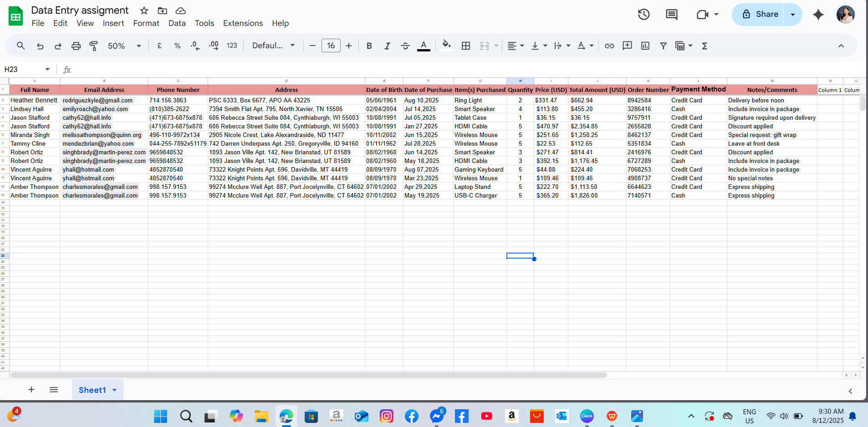Click the functions sigma icon
This screenshot has height=427, width=868.
tap(705, 46)
